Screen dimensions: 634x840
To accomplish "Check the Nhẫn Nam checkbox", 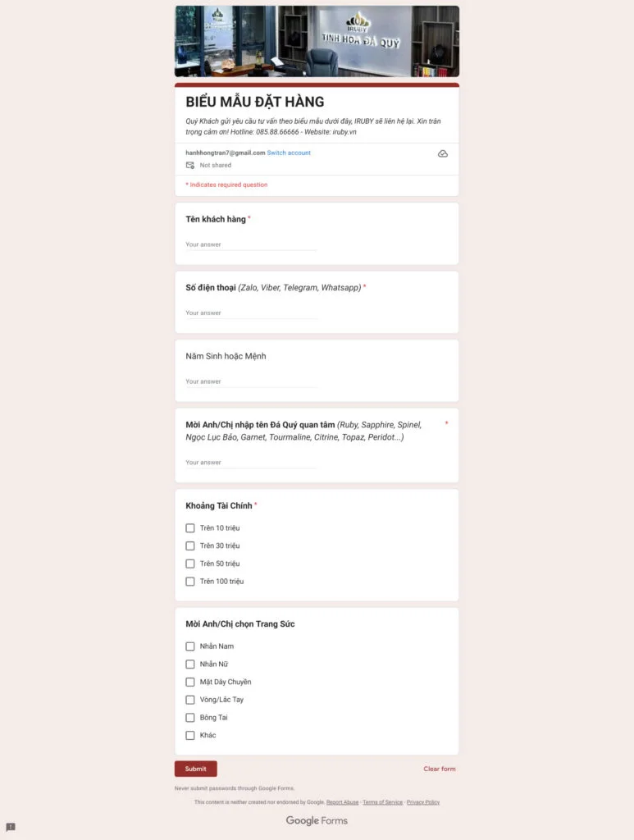I will click(x=190, y=646).
